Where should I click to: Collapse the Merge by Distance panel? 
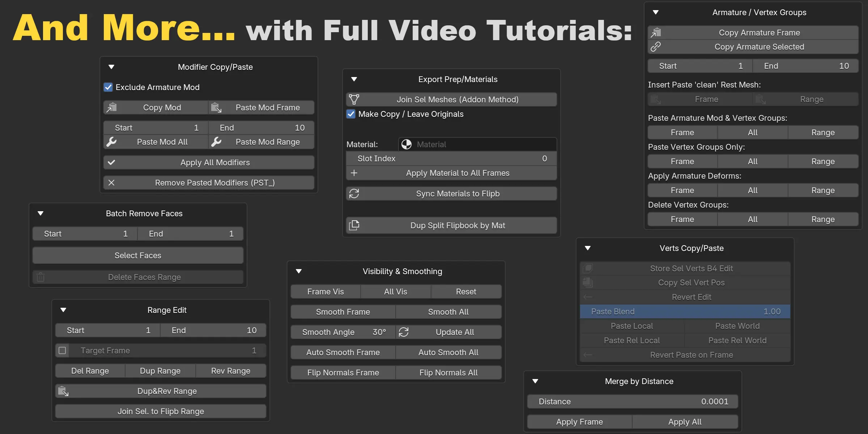tap(536, 381)
